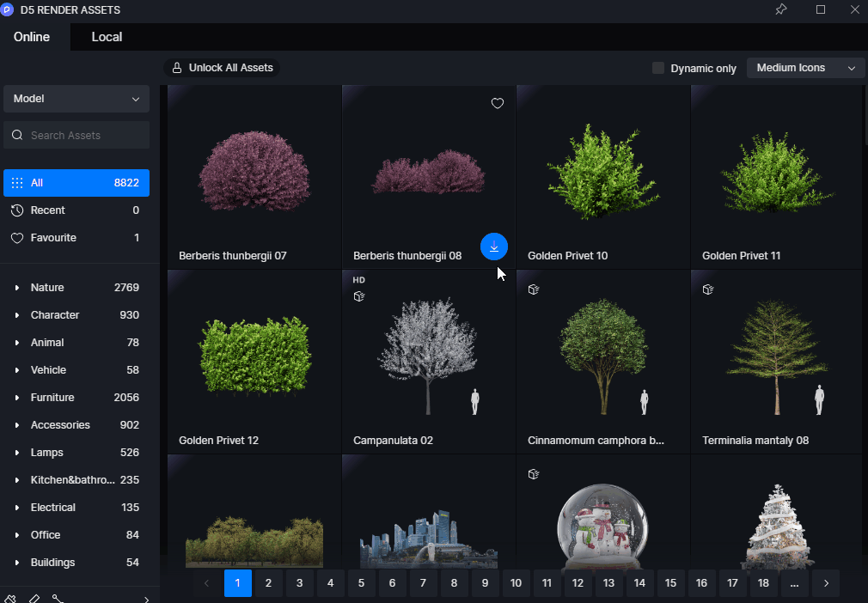Download the Berberis thunbergii 08 asset
This screenshot has height=603, width=868.
click(494, 247)
